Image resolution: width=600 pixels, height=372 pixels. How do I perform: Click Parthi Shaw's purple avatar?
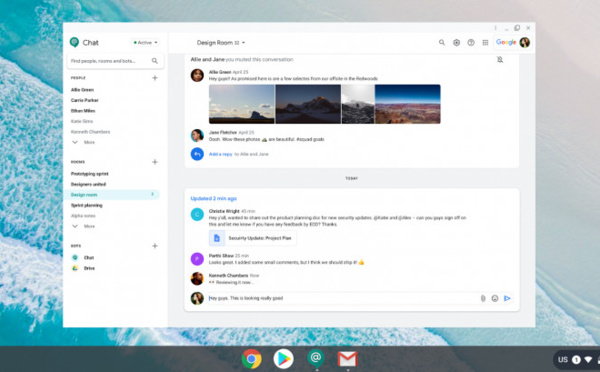197,259
